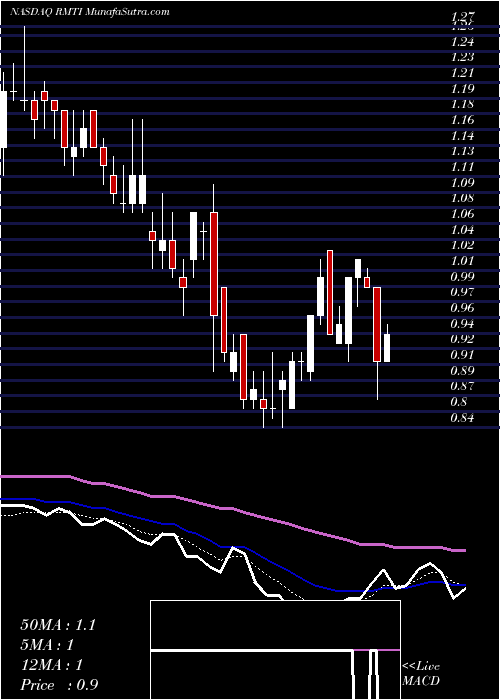Pick the 1.18 price axis value
The image size is (500, 700).
pos(463,104)
